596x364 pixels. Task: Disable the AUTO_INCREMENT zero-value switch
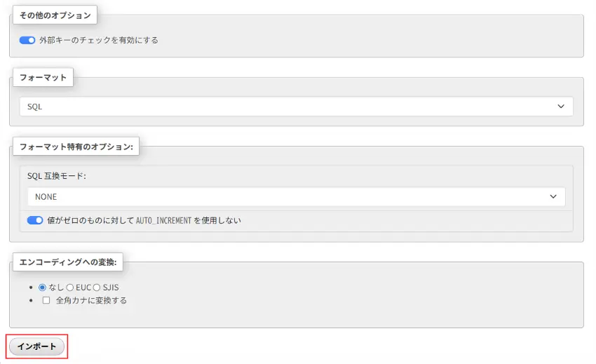click(35, 221)
